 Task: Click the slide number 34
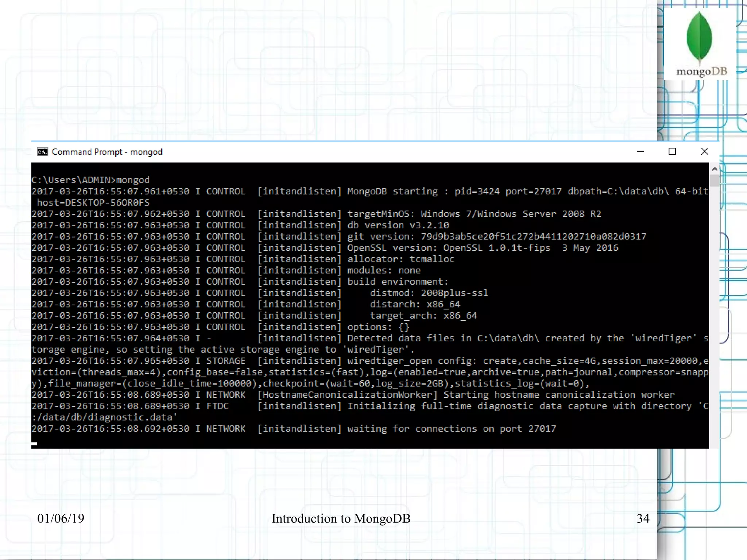click(643, 518)
